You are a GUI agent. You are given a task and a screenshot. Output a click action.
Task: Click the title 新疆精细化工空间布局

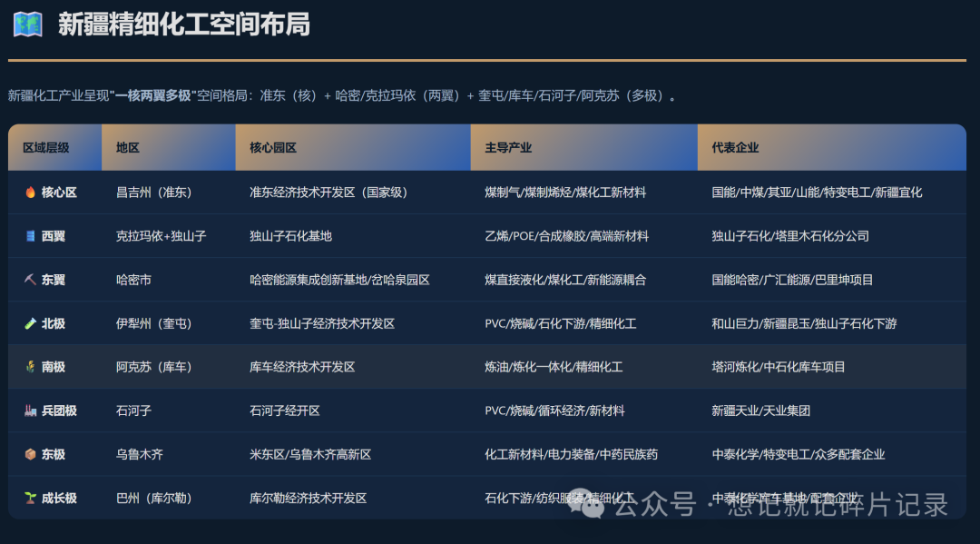pos(183,25)
